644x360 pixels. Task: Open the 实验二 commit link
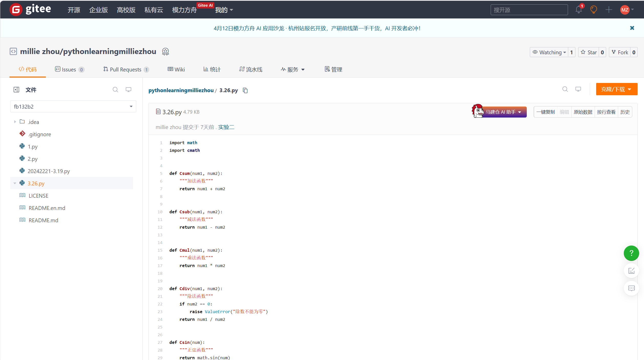(x=226, y=127)
